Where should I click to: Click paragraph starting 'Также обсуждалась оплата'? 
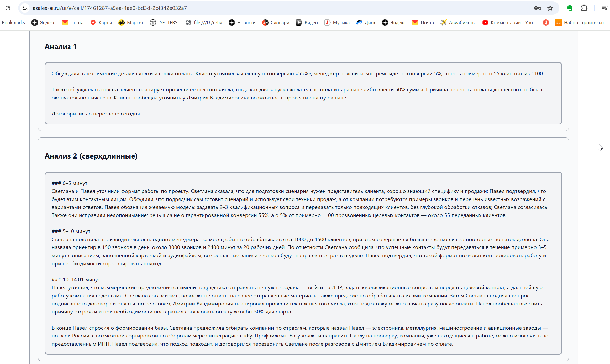(x=297, y=94)
